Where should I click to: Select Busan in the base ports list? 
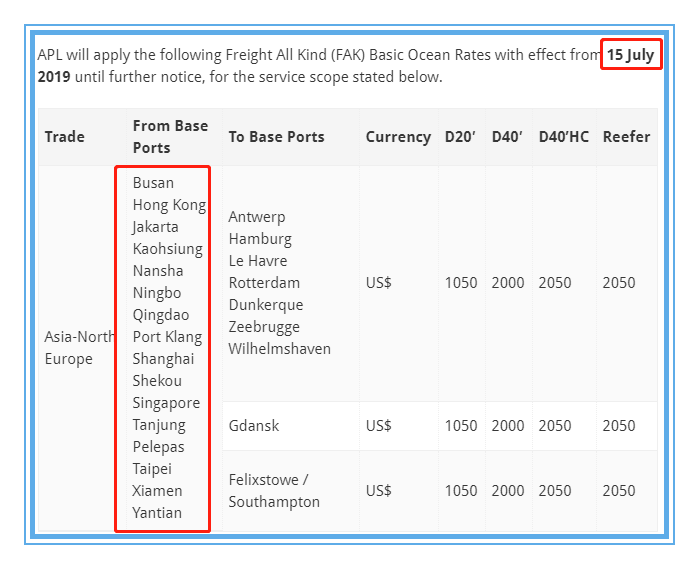pos(153,183)
